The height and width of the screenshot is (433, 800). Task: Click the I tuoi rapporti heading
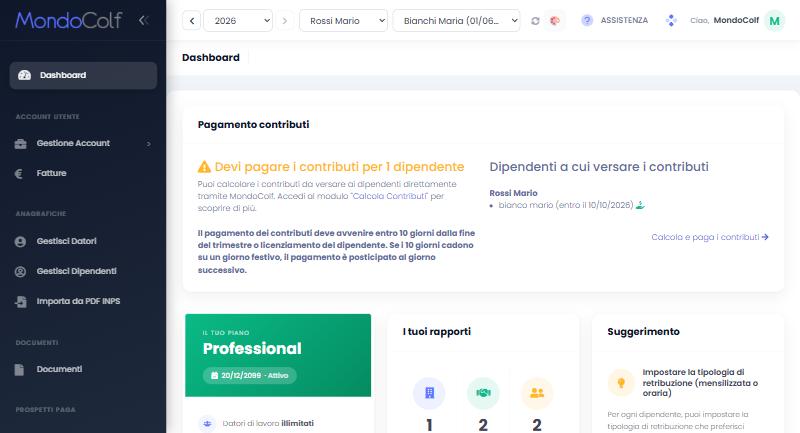(437, 332)
